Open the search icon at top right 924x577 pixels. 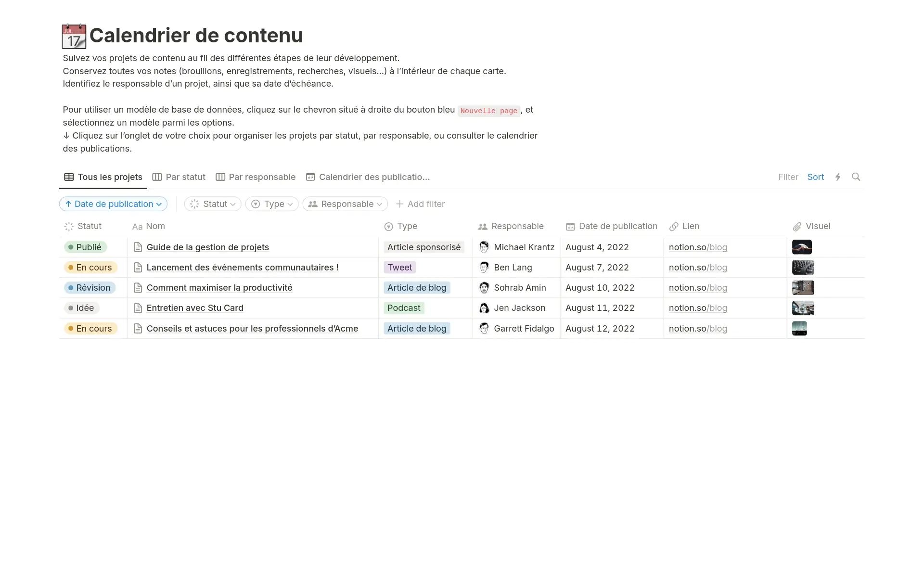(x=856, y=177)
